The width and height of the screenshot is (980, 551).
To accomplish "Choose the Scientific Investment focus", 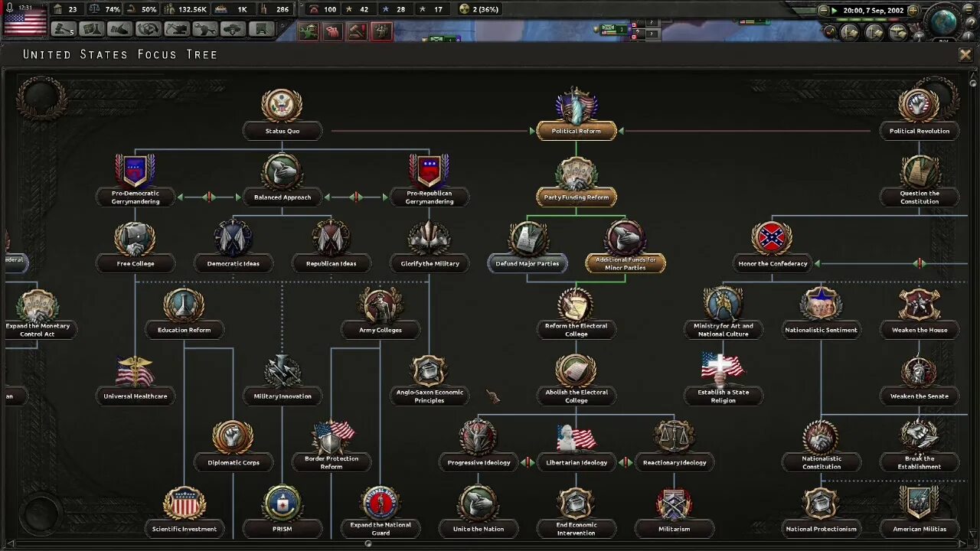I will point(185,529).
